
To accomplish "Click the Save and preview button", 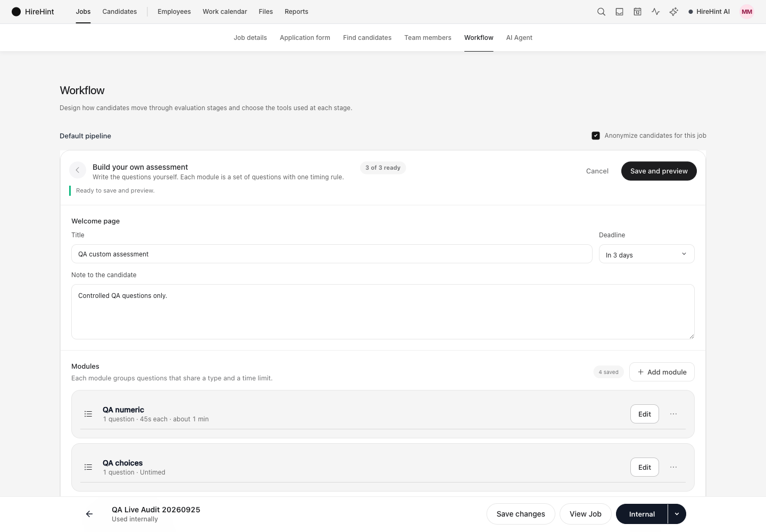I will [x=659, y=171].
